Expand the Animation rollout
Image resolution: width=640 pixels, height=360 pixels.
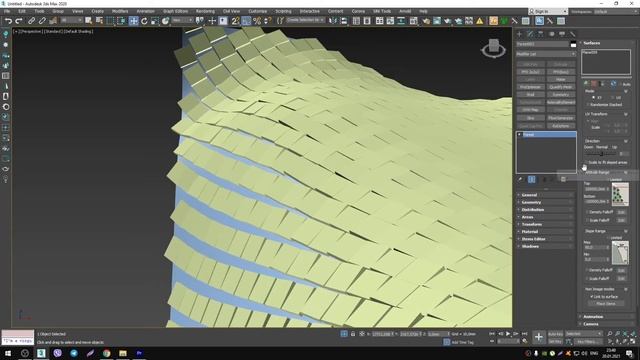tap(607, 317)
